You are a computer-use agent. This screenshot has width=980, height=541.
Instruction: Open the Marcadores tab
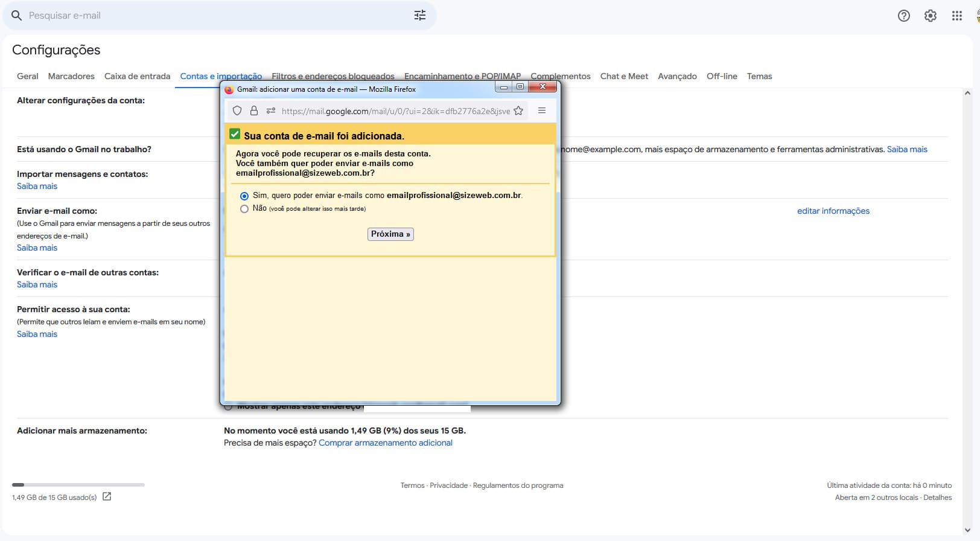[71, 76]
